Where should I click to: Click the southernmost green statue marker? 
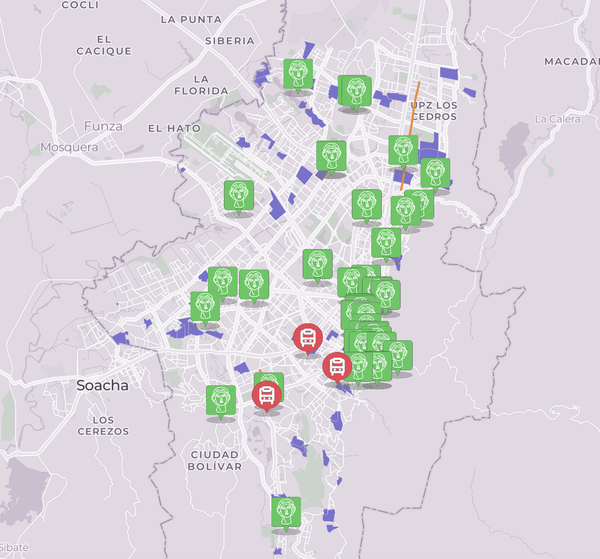(286, 511)
